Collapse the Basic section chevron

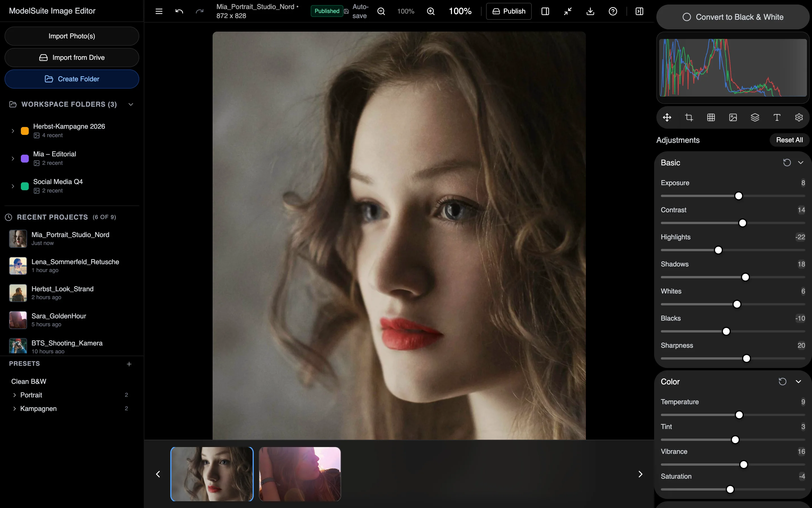click(801, 163)
